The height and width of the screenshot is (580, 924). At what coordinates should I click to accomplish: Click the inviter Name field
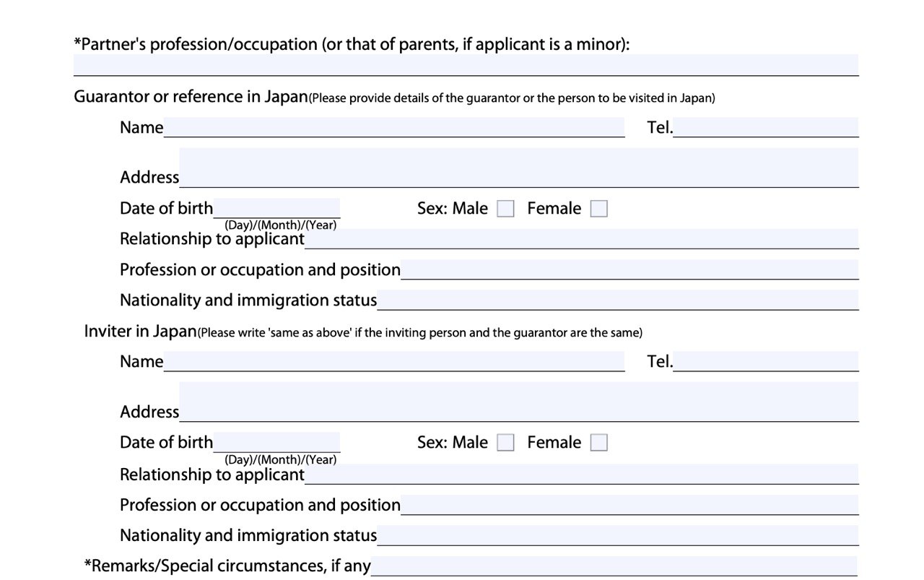394,361
